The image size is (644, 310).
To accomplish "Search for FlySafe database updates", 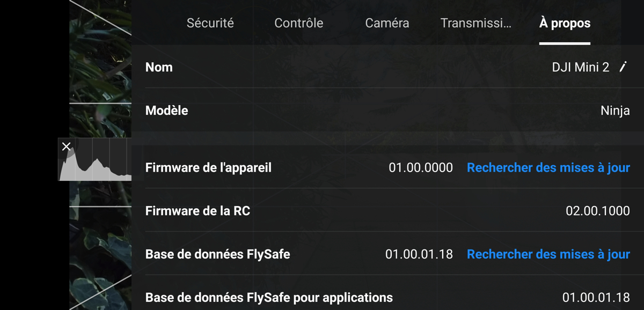I will click(x=548, y=254).
